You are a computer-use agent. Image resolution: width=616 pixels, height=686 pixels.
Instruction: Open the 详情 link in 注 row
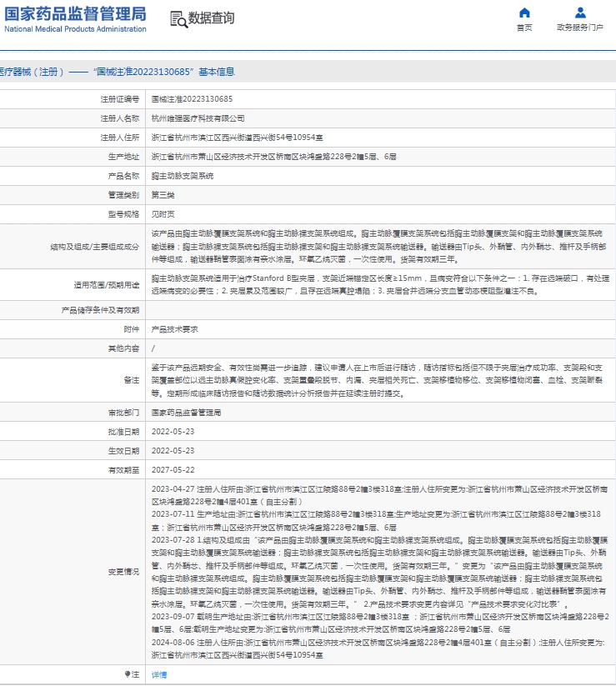159,674
